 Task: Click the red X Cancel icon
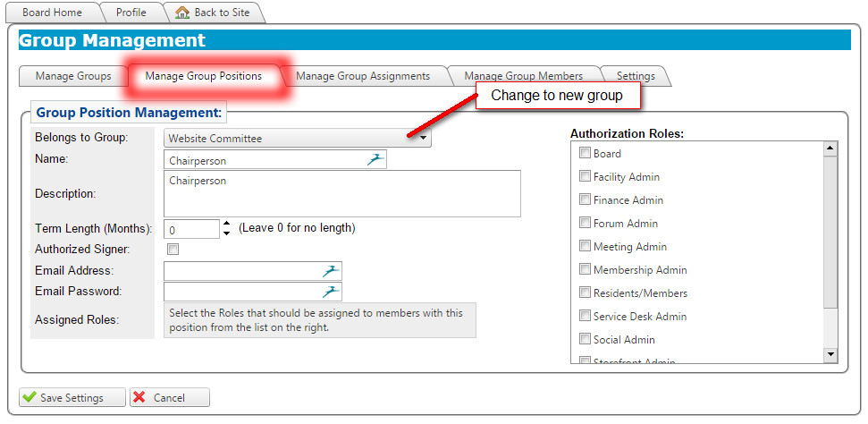139,398
